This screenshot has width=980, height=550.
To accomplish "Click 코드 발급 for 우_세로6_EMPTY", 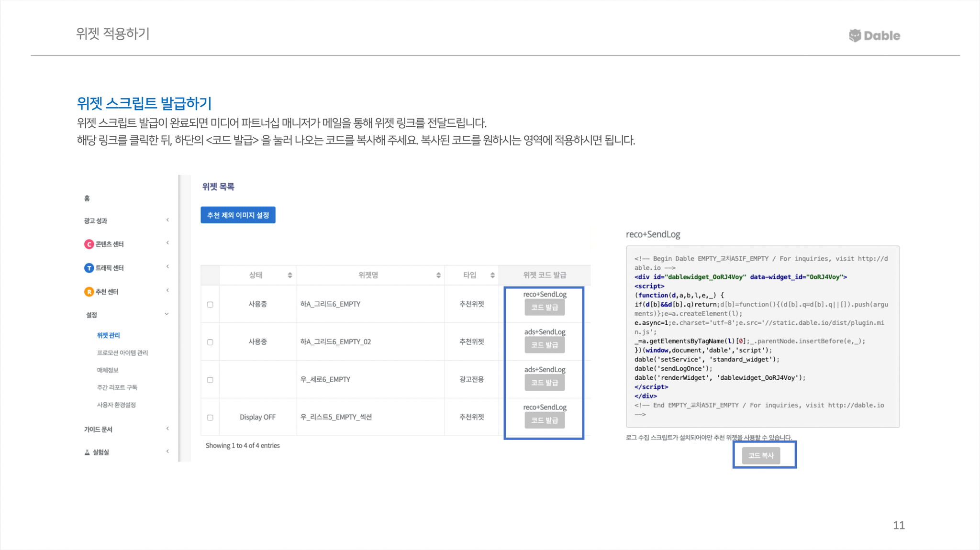I will (545, 383).
